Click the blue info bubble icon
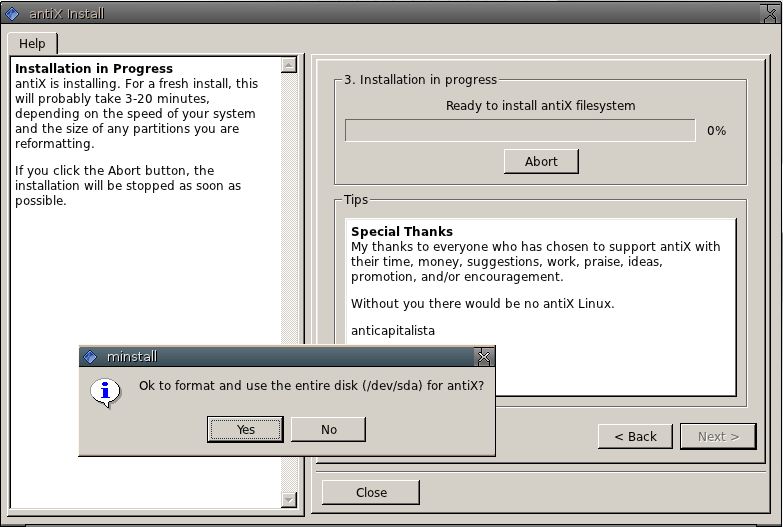783x527 pixels. point(105,392)
